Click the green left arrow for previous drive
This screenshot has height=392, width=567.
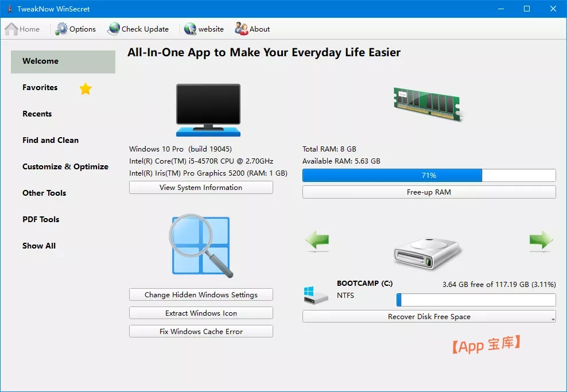317,241
